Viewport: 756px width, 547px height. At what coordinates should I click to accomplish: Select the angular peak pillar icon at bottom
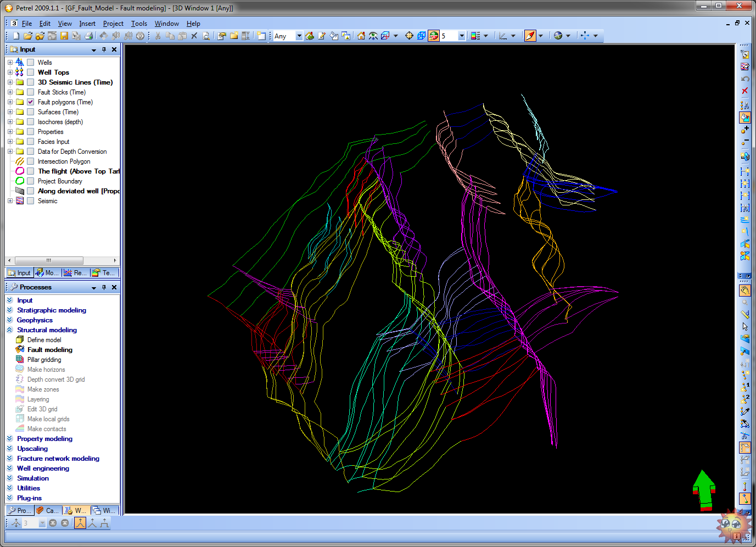point(92,523)
